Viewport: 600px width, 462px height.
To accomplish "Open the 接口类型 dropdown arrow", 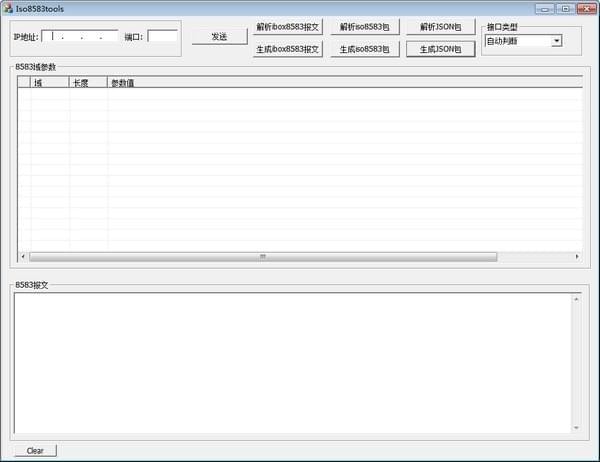I will (x=557, y=41).
